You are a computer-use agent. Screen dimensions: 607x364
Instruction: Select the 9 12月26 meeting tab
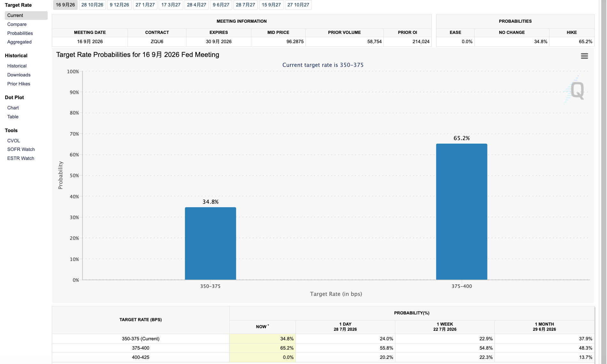tap(119, 5)
